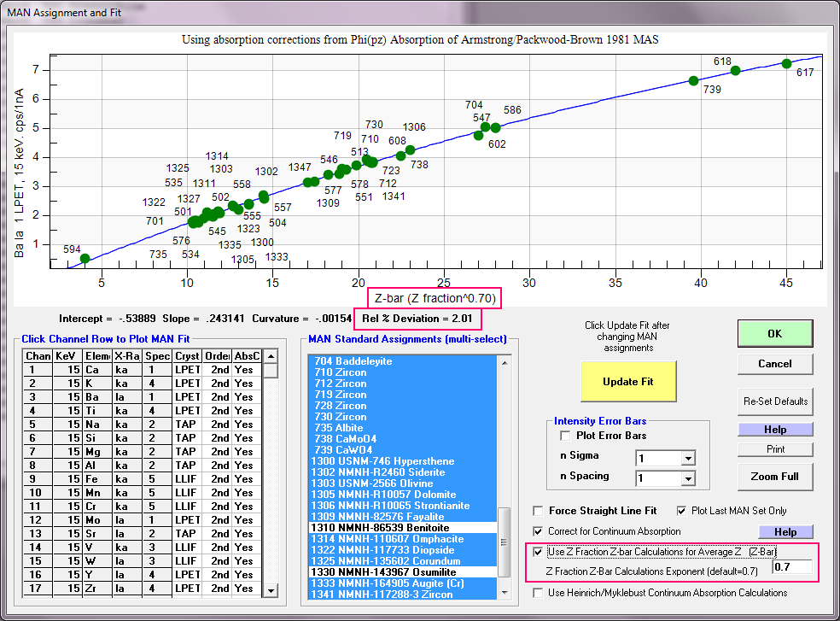Disable Correct for Continuum Absorption
The image size is (840, 621).
point(539,531)
